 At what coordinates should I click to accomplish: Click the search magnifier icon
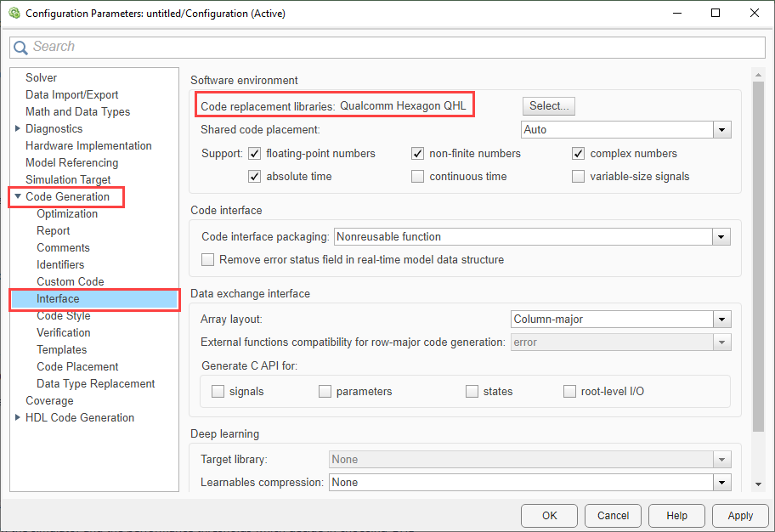pos(21,48)
